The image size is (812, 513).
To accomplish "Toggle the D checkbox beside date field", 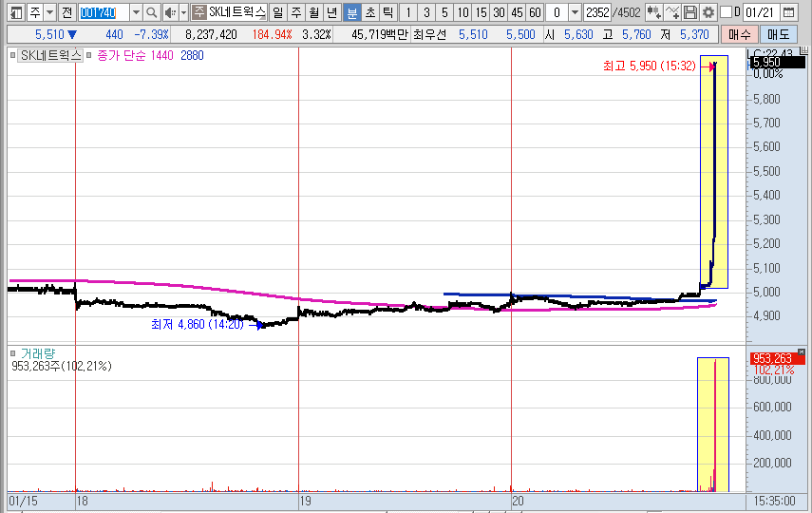I will pyautogui.click(x=727, y=12).
